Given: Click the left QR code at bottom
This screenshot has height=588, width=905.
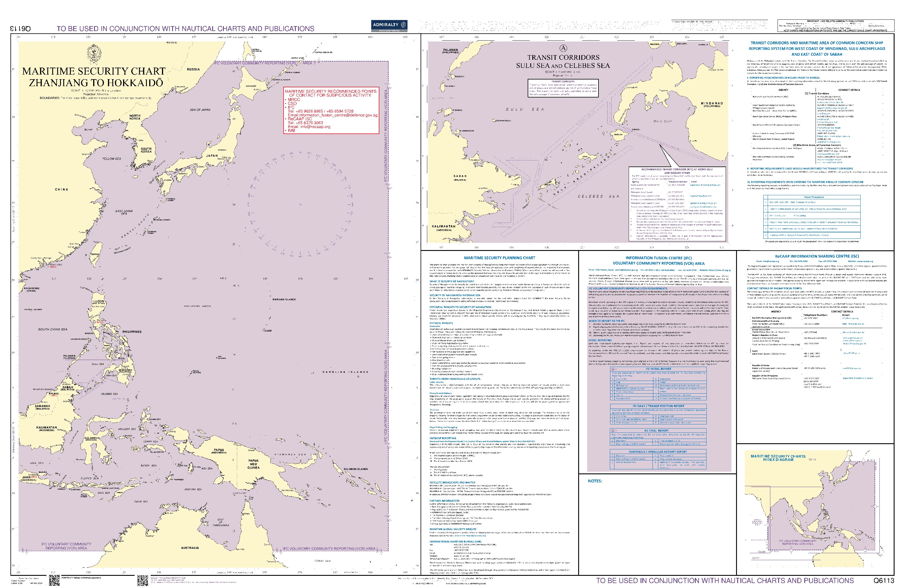Looking at the screenshot, I should point(54,580).
